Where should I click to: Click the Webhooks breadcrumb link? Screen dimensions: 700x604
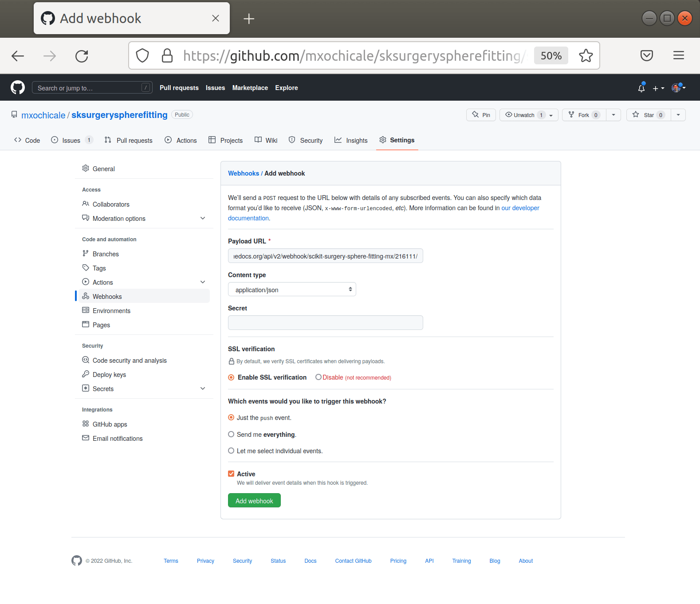pos(244,173)
